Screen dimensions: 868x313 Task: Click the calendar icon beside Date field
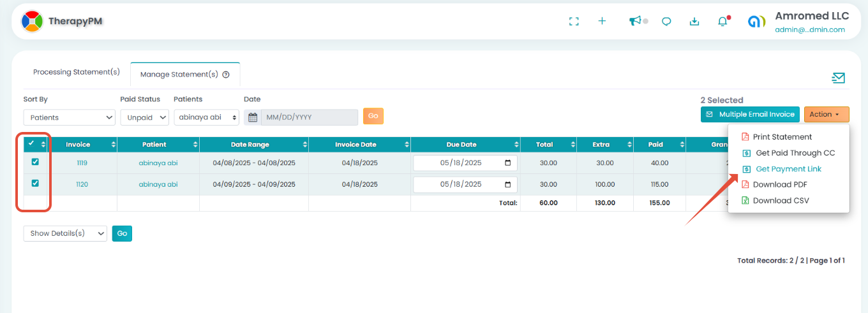click(253, 117)
